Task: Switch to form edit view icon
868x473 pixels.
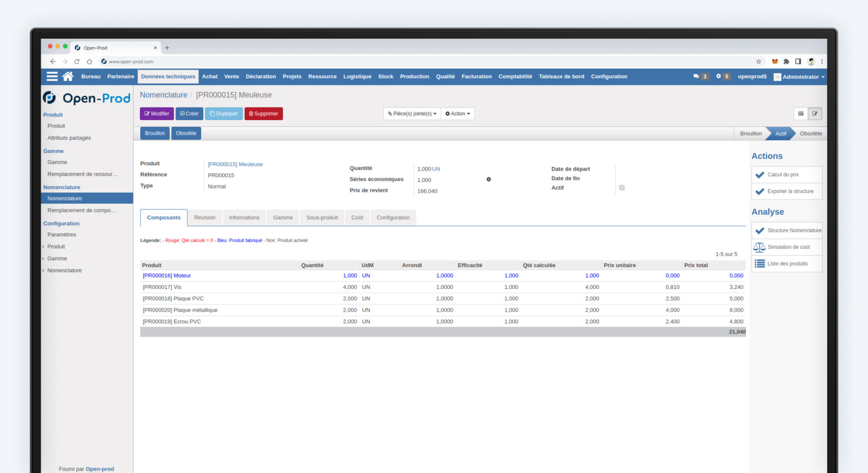Action: (x=815, y=113)
